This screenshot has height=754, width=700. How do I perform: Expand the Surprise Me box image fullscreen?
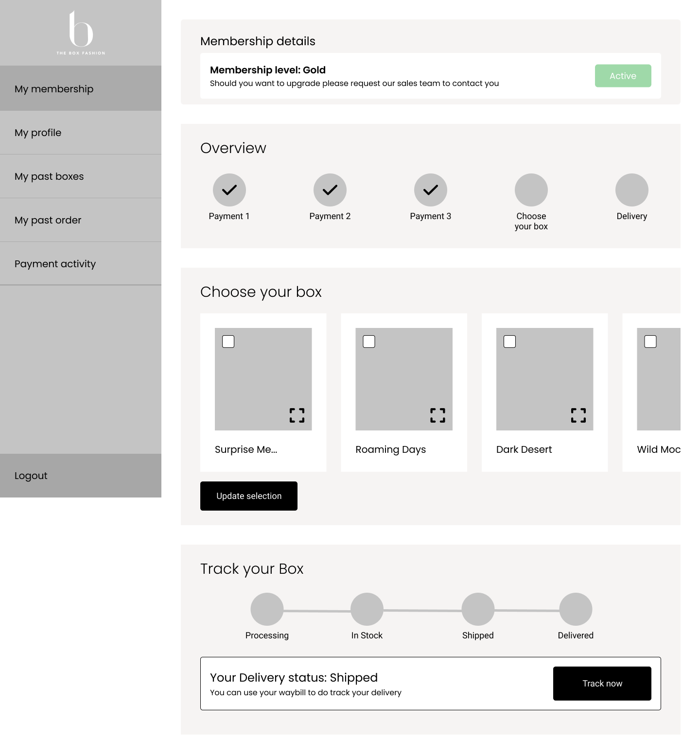tap(297, 416)
